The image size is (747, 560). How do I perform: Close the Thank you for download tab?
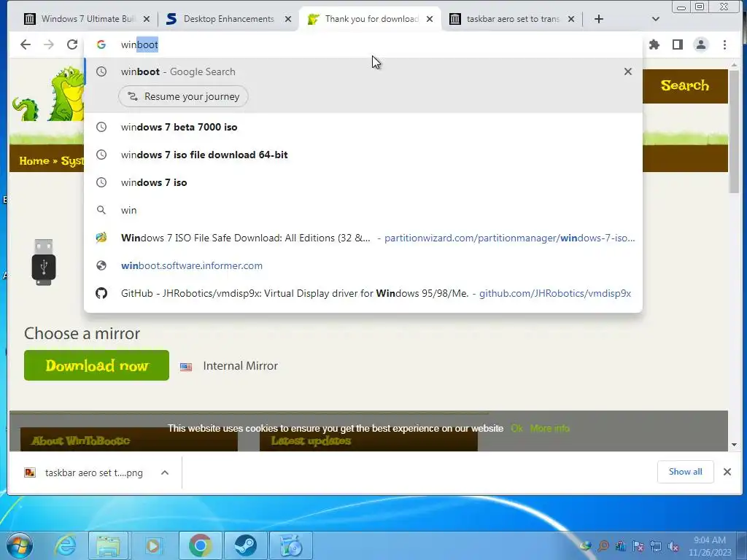pos(430,19)
